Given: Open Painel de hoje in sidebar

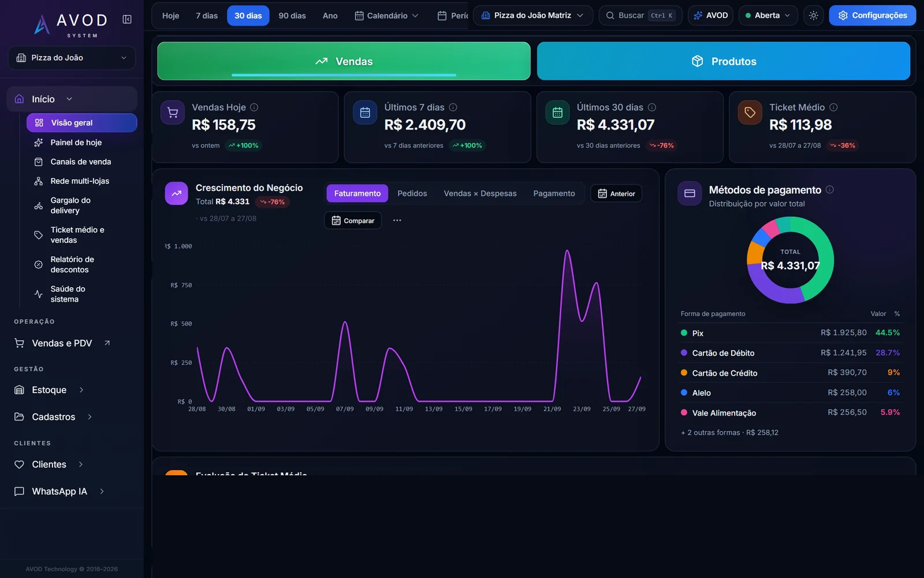Looking at the screenshot, I should pyautogui.click(x=81, y=143).
